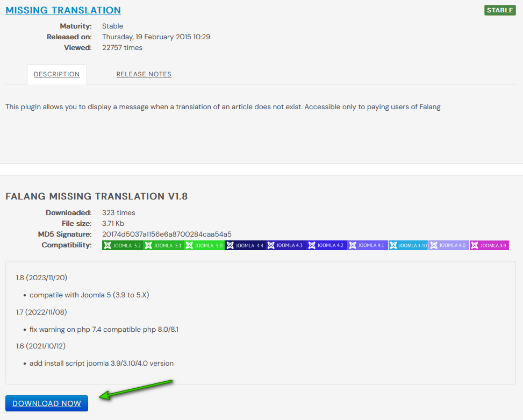The image size is (523, 420).
Task: Select the Joomla 4.1 compatibility badge
Action: tap(368, 246)
